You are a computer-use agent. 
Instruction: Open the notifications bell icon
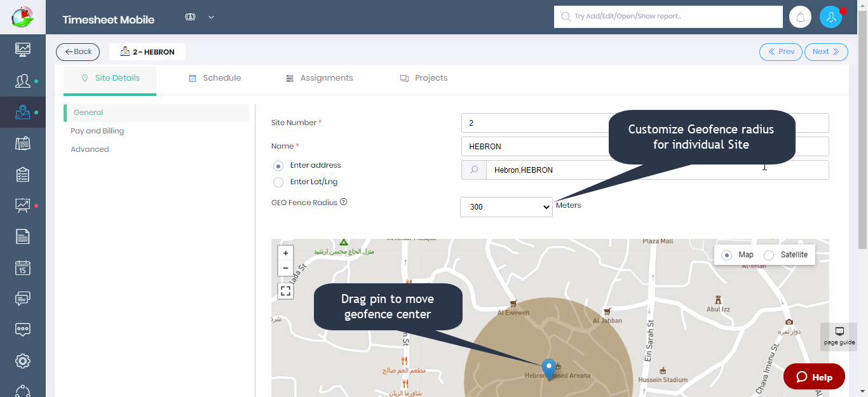click(x=800, y=17)
